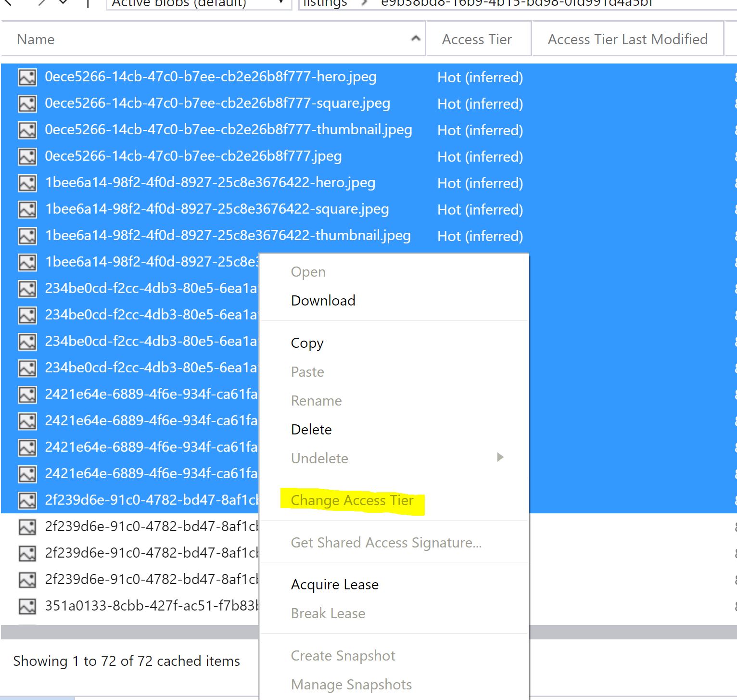Click the image icon beside 0ece5266 hero.jpeg
Image resolution: width=737 pixels, height=700 pixels.
pyautogui.click(x=27, y=77)
